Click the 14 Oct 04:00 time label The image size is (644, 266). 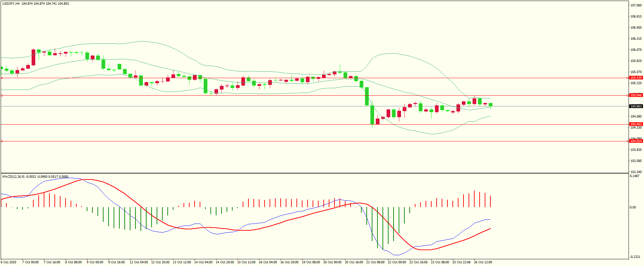(203, 262)
